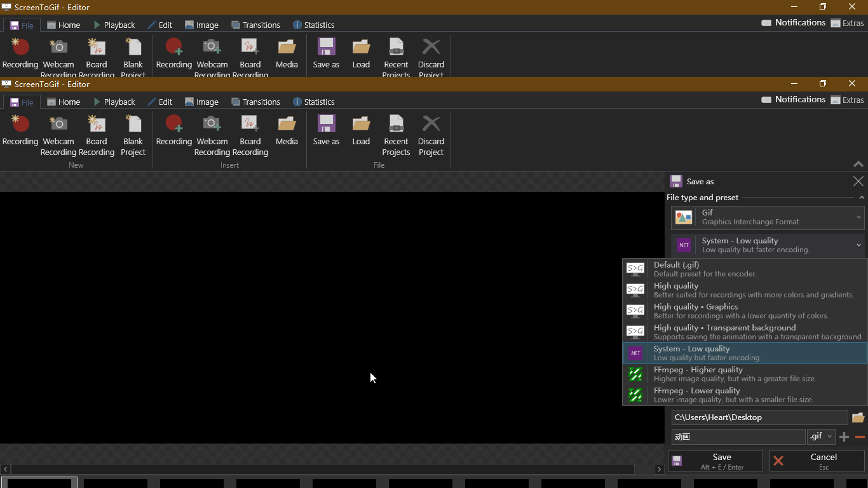Discard Project in the front Editor window
This screenshot has width=868, height=488.
point(431,135)
